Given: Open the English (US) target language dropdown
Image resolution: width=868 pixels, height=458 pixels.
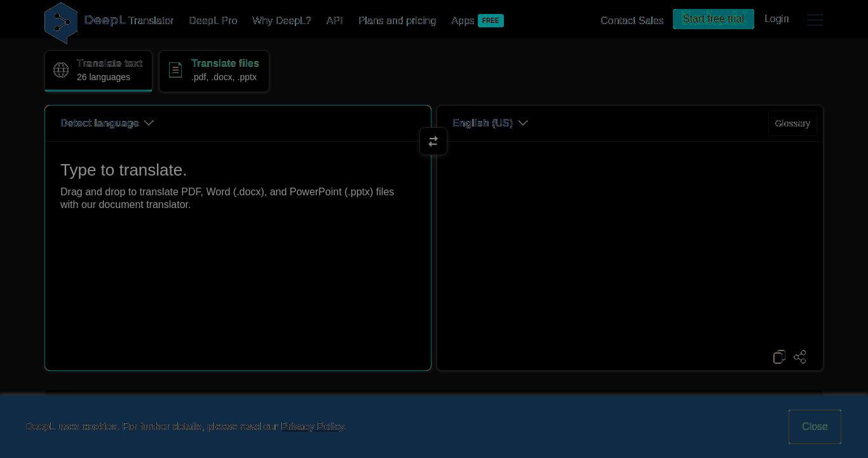Looking at the screenshot, I should [490, 123].
